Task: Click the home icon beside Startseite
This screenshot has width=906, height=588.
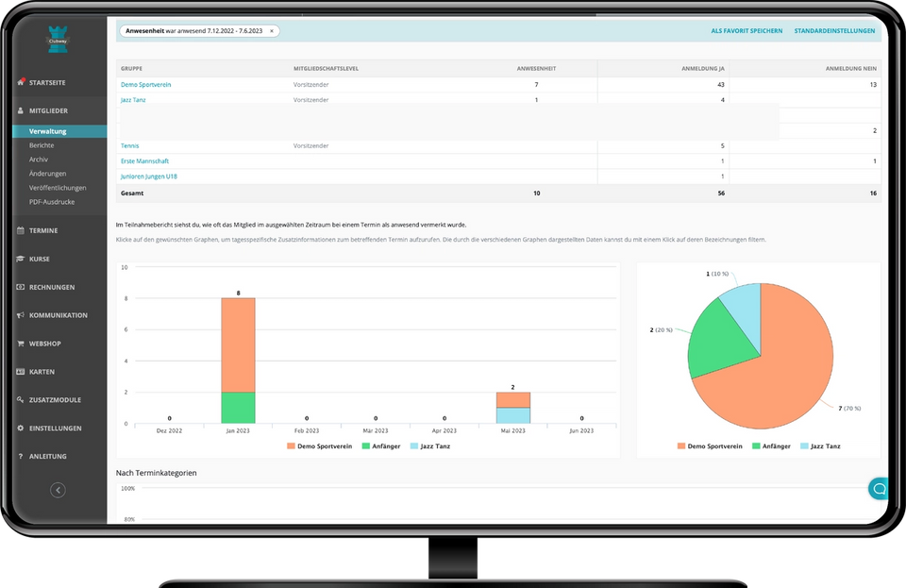Action: [x=21, y=82]
